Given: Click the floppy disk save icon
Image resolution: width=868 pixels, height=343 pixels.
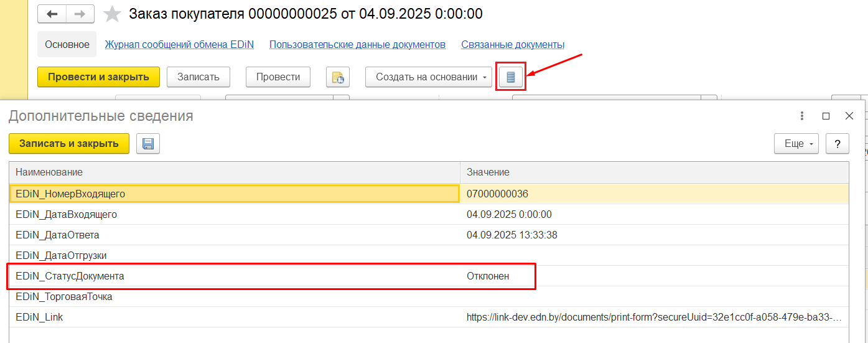Looking at the screenshot, I should pyautogui.click(x=148, y=144).
